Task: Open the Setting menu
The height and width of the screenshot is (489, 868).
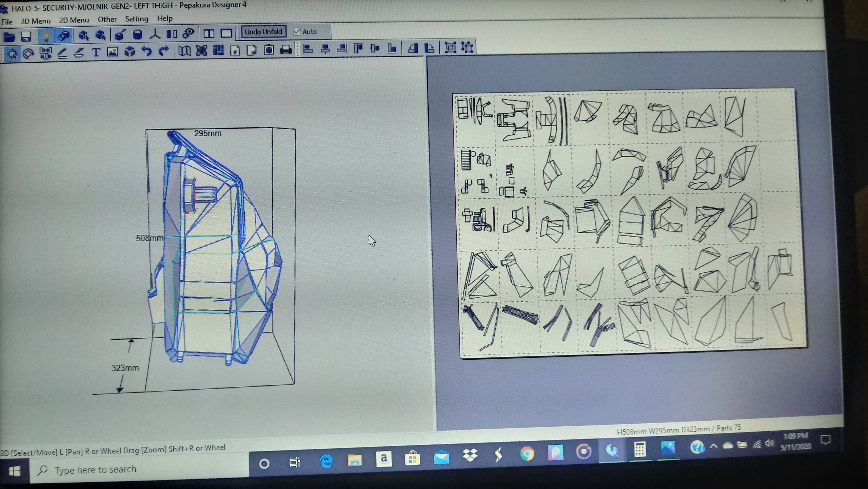Action: [136, 19]
